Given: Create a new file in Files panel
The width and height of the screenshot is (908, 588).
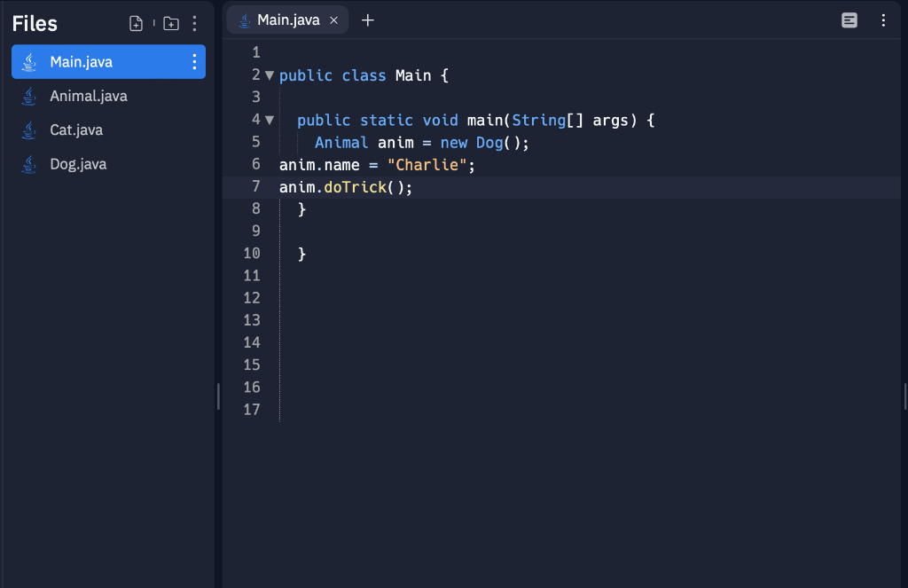Looking at the screenshot, I should [136, 23].
